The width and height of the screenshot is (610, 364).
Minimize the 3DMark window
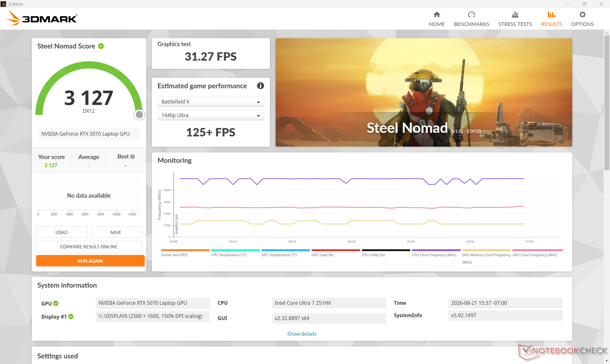click(x=568, y=4)
